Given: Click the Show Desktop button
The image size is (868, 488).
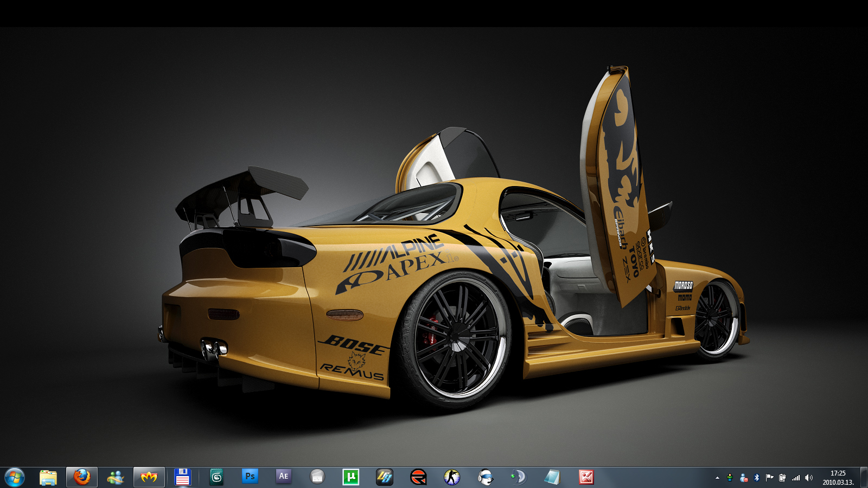Looking at the screenshot, I should pos(864,478).
